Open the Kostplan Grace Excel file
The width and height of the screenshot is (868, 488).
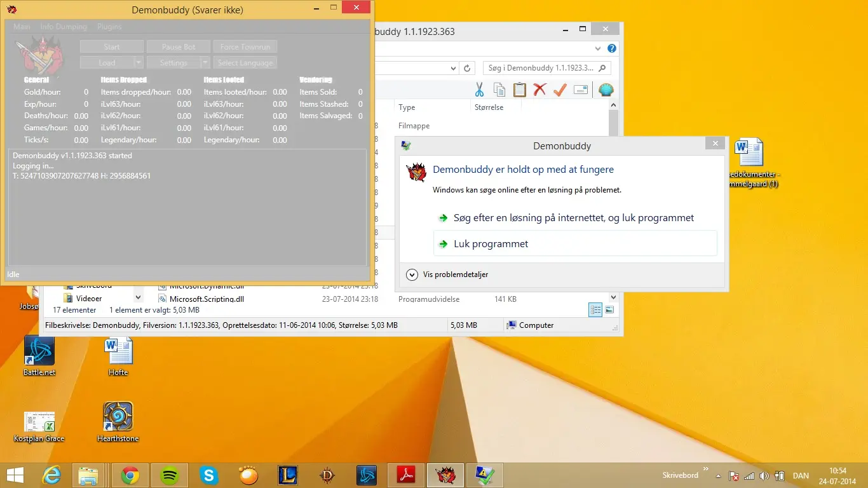39,426
